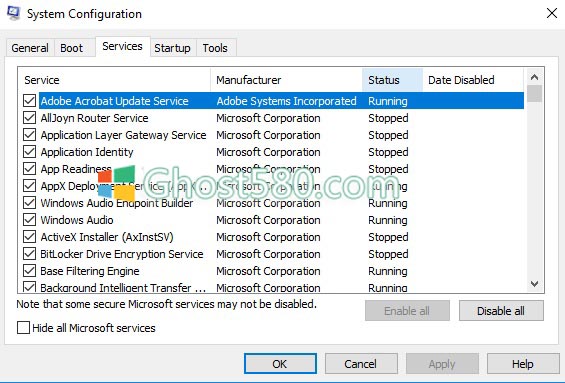Select BitLocker Drive Encryption Service entry

pyautogui.click(x=122, y=254)
